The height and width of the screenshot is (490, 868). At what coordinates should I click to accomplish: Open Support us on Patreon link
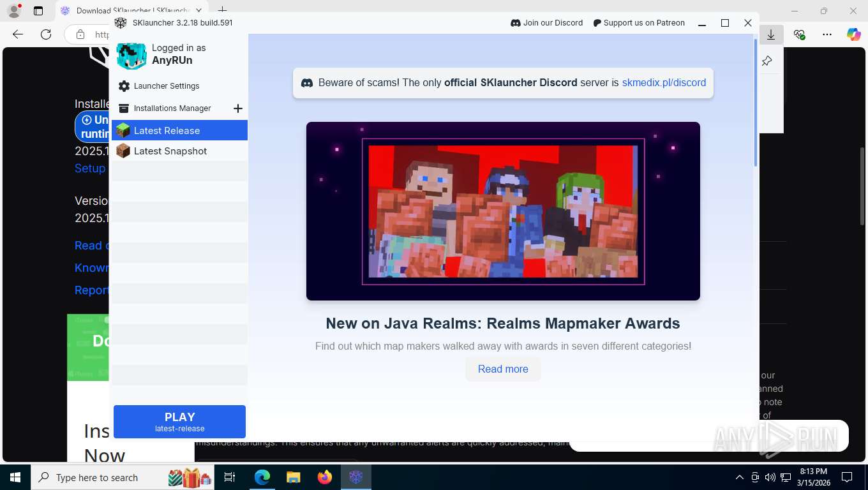[x=639, y=23]
